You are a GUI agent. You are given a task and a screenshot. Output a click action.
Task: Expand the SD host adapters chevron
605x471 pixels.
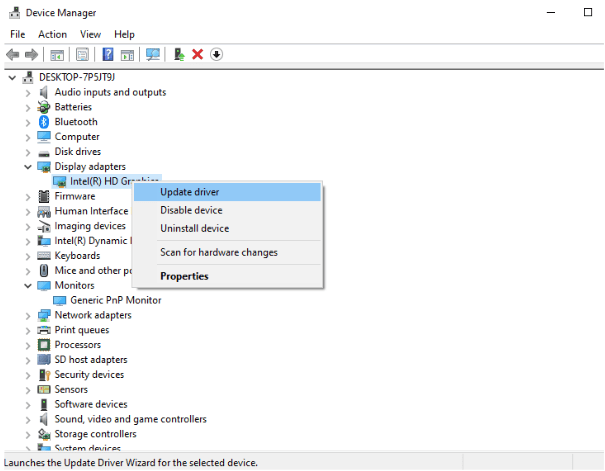coord(28,360)
